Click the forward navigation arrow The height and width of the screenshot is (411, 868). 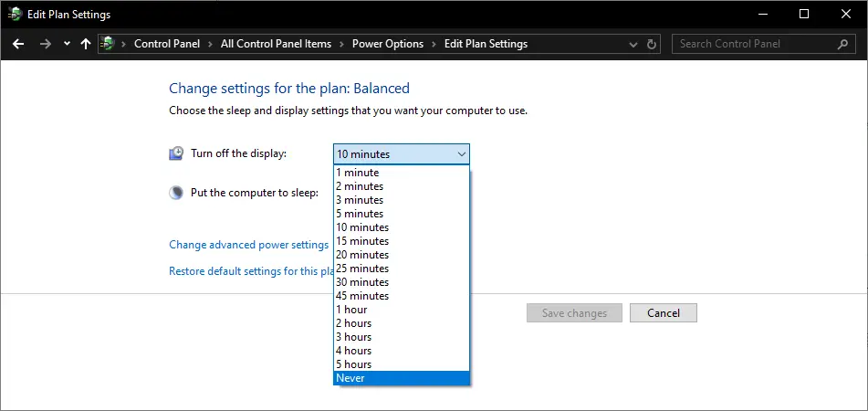click(46, 44)
